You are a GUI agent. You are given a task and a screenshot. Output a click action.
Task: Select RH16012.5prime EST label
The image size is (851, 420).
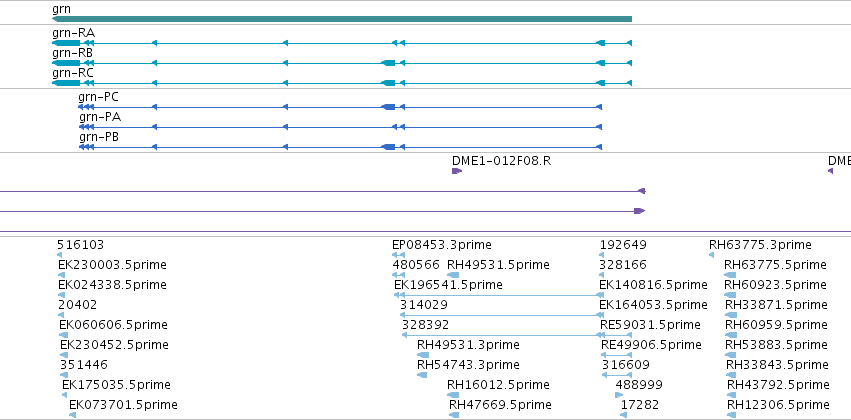[498, 385]
